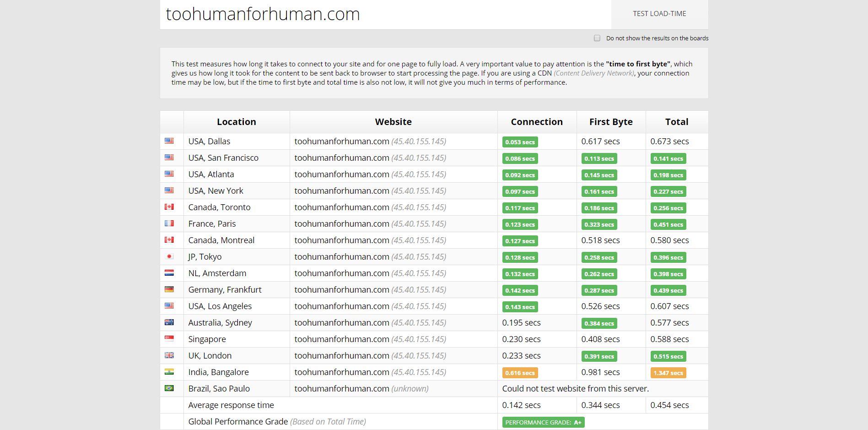Screen dimensions: 868x430
Task: Click the Total column header
Action: (x=677, y=122)
